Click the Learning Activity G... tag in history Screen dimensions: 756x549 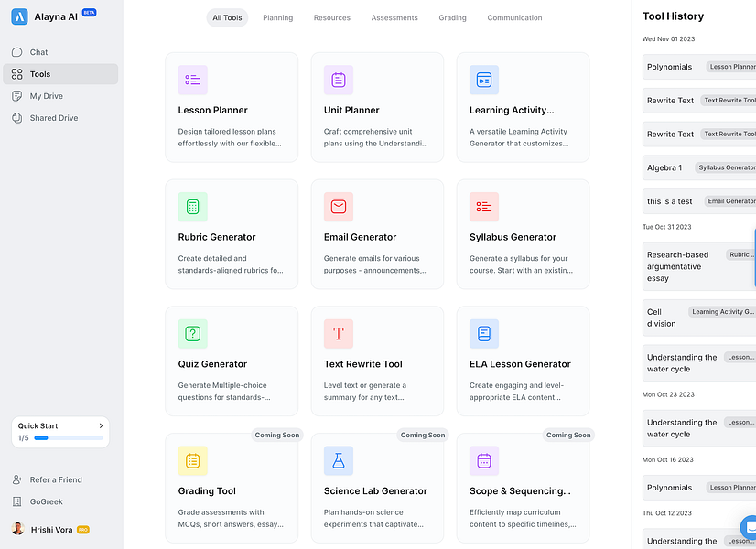(x=722, y=312)
